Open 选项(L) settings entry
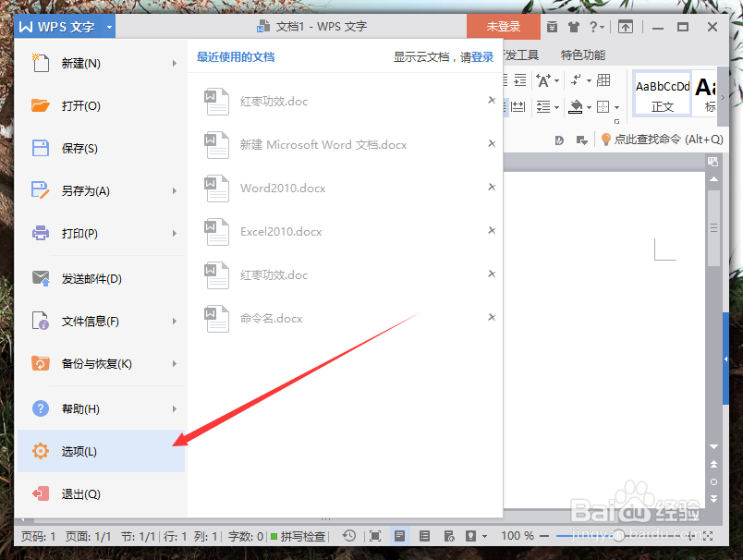 tap(101, 451)
